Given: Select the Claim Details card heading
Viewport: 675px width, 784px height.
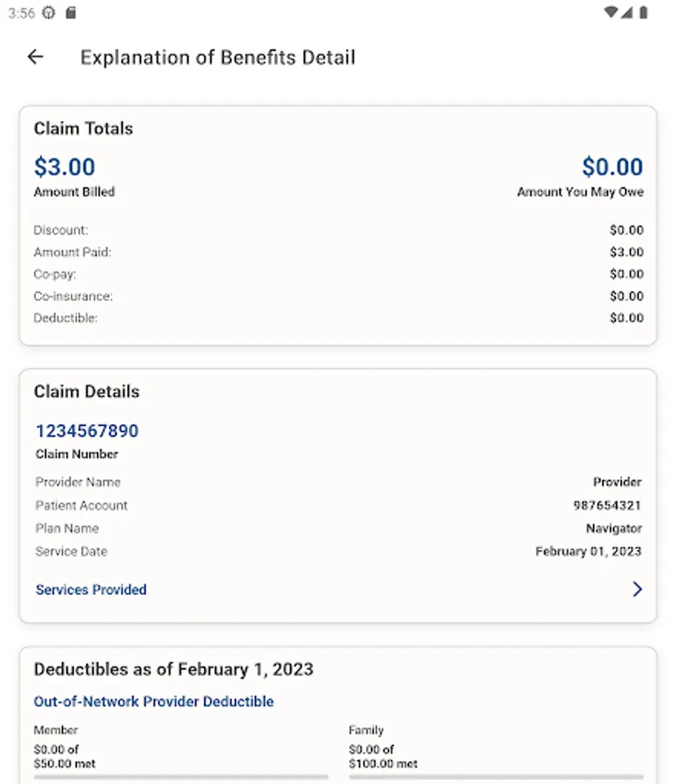Looking at the screenshot, I should 86,392.
